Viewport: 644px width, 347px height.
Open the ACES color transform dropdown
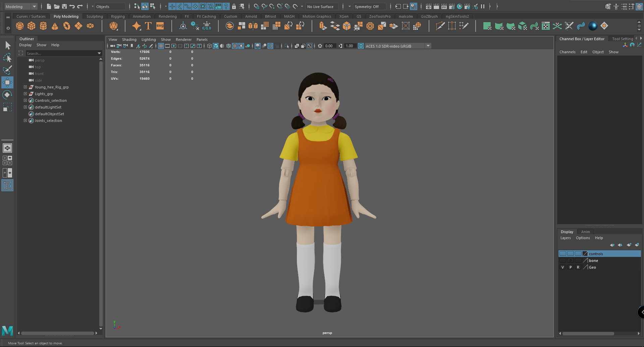[x=398, y=46]
